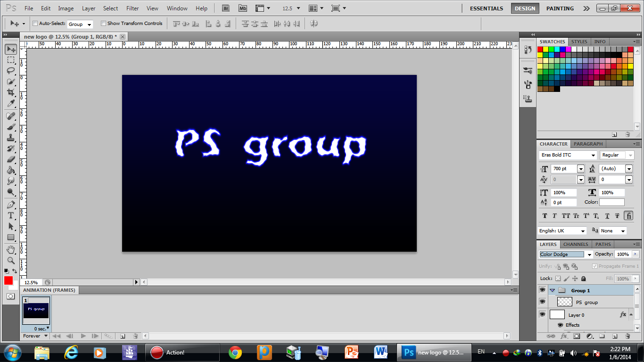
Task: Open the Color Dodge blend mode dropdown
Action: click(566, 255)
